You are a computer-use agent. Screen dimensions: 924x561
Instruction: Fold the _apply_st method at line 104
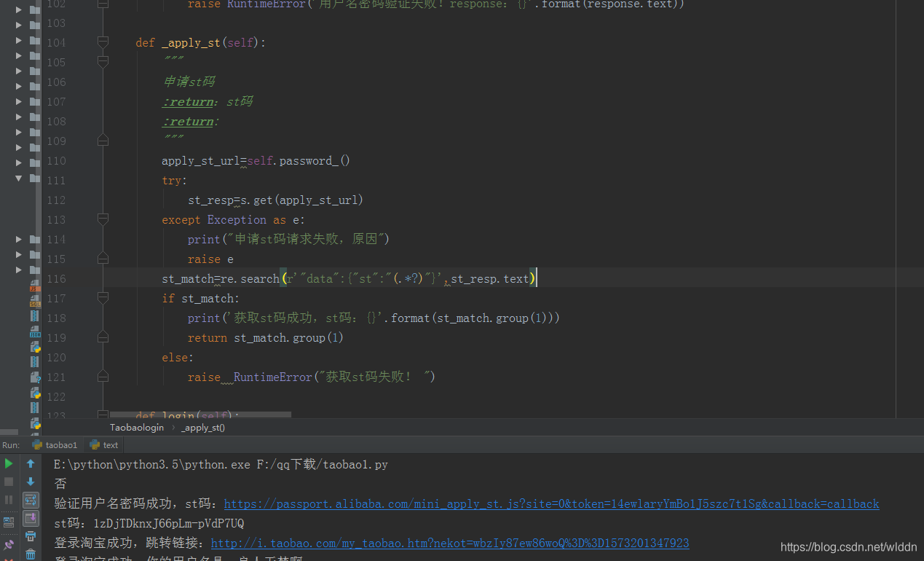point(103,42)
